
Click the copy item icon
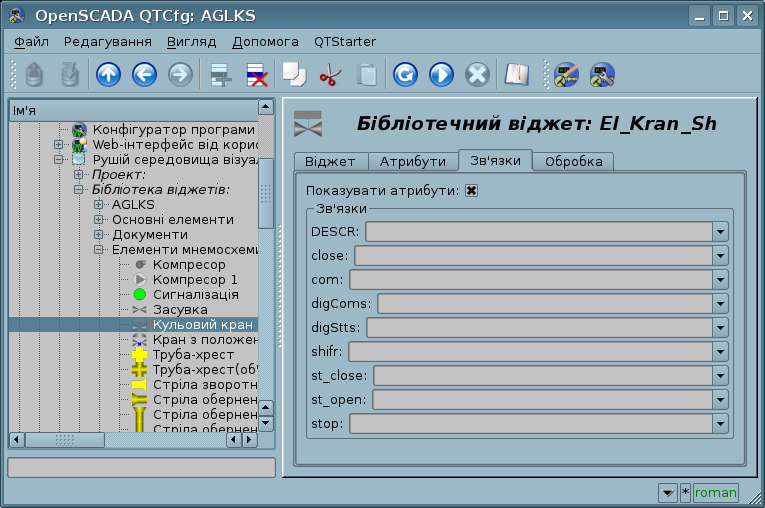click(x=293, y=74)
